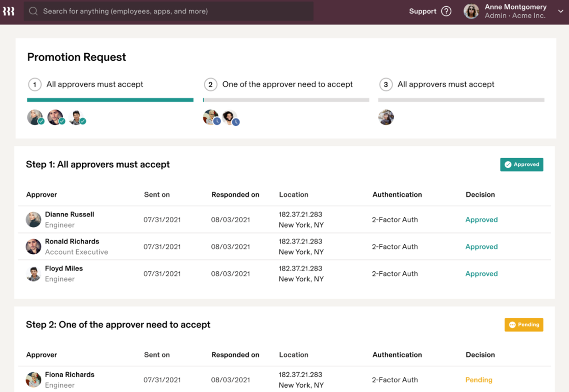Click the Rippling logo icon

9,11
